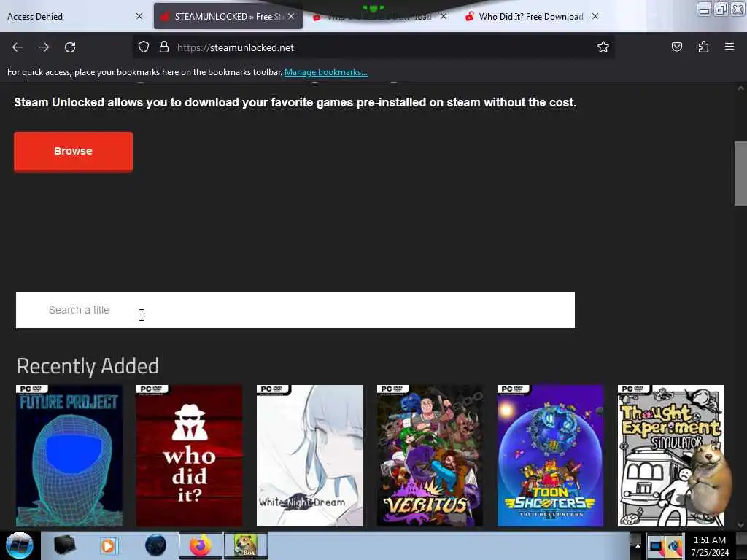Minimize the Firefox window

coord(704,9)
